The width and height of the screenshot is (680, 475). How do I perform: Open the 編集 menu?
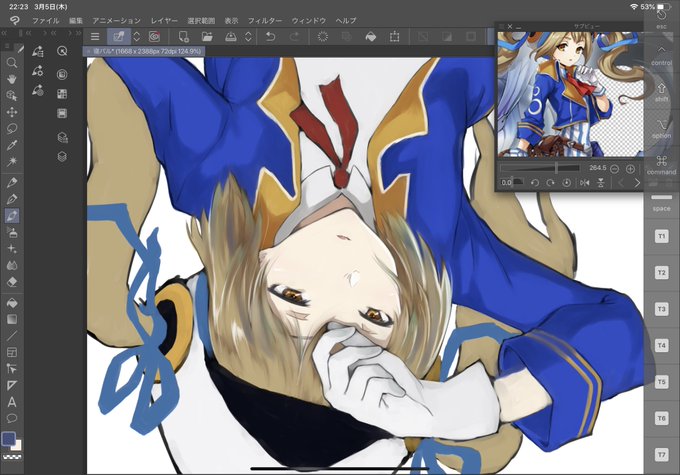(x=75, y=20)
